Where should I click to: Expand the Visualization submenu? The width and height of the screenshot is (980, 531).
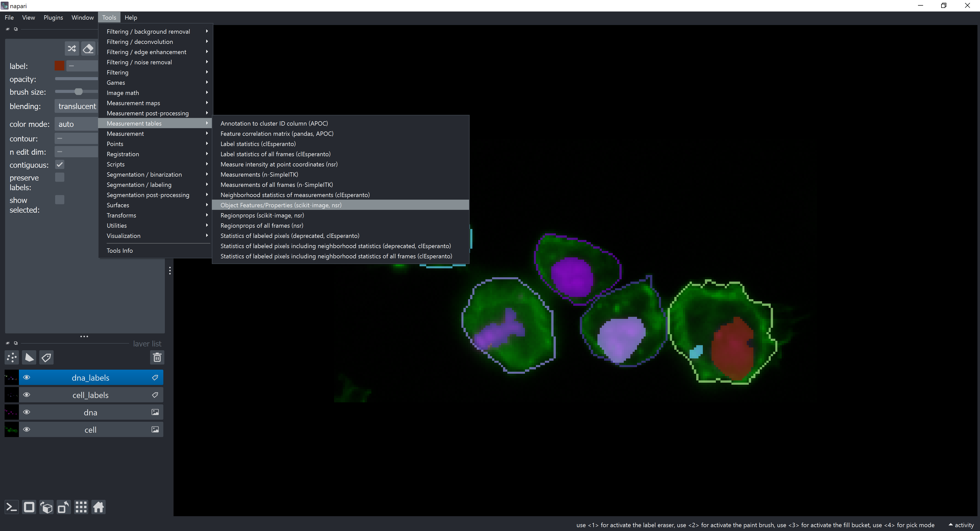[155, 236]
